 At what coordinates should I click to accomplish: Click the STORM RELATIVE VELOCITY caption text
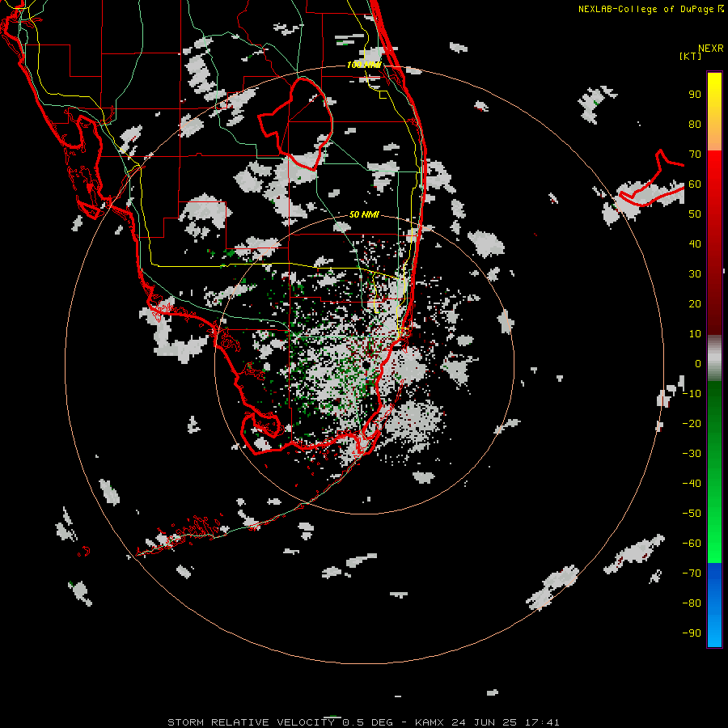click(250, 722)
